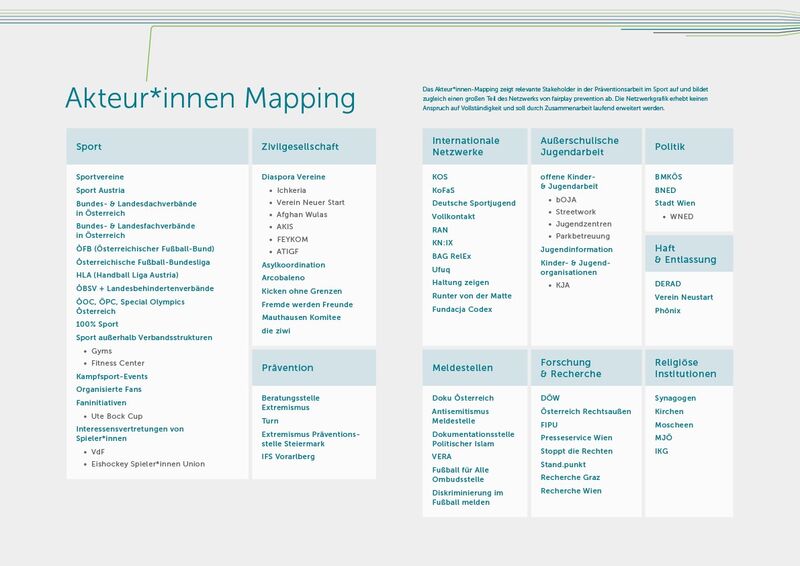800x566 pixels.
Task: Select 'Antisemitismus Meldestelle' entry
Action: pyautogui.click(x=461, y=416)
